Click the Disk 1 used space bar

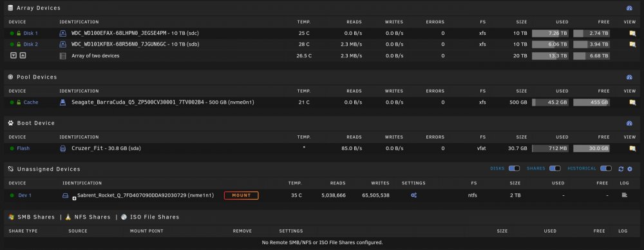tap(551, 34)
